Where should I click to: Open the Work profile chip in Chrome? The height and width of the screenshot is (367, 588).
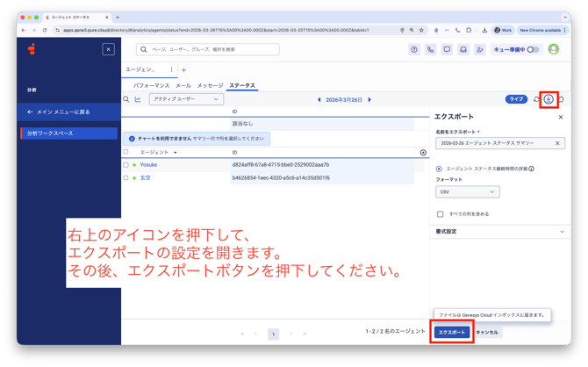pos(503,30)
